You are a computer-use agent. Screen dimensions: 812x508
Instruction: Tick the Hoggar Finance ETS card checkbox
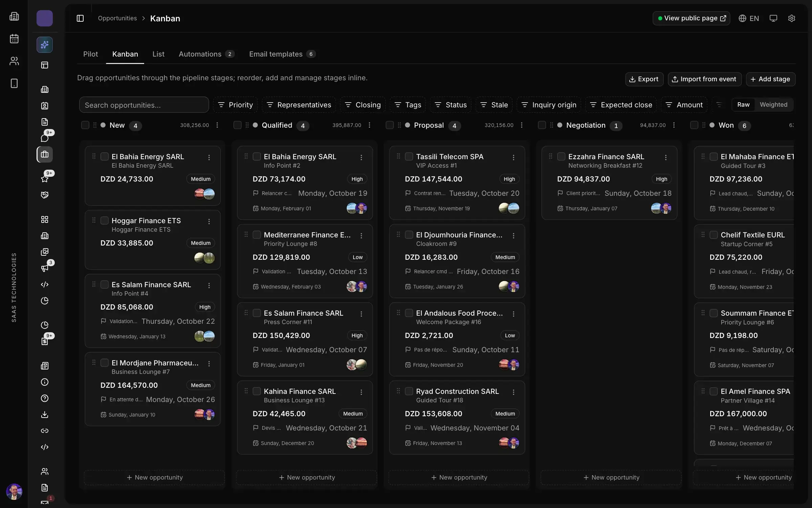coord(105,220)
